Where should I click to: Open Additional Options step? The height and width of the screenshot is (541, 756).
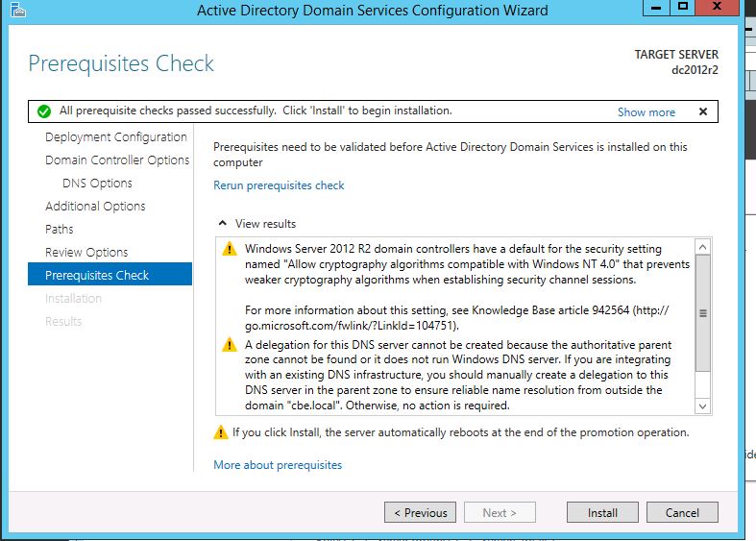pyautogui.click(x=95, y=207)
